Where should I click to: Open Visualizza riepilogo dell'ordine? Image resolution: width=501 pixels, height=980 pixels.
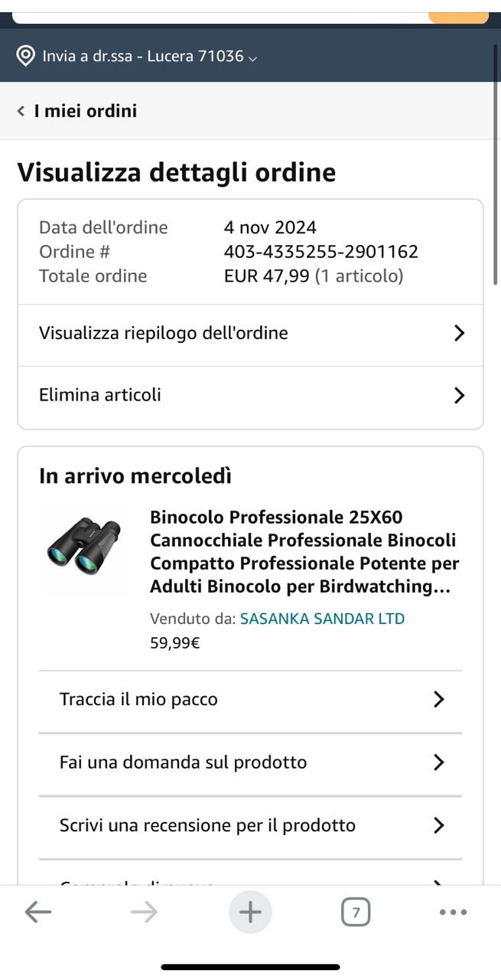pos(164,333)
